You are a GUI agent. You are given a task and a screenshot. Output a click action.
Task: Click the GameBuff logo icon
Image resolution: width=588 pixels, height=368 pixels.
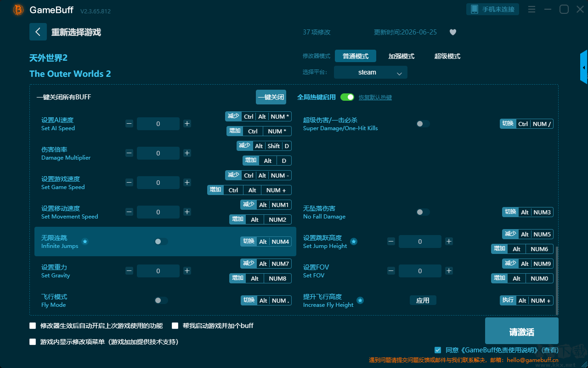pos(18,10)
